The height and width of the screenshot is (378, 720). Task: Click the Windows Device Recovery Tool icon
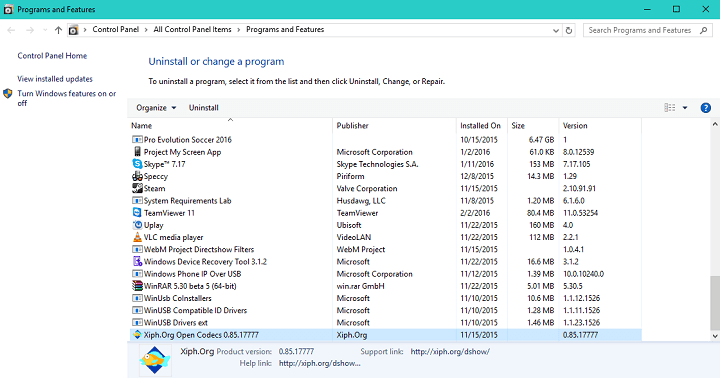point(137,261)
